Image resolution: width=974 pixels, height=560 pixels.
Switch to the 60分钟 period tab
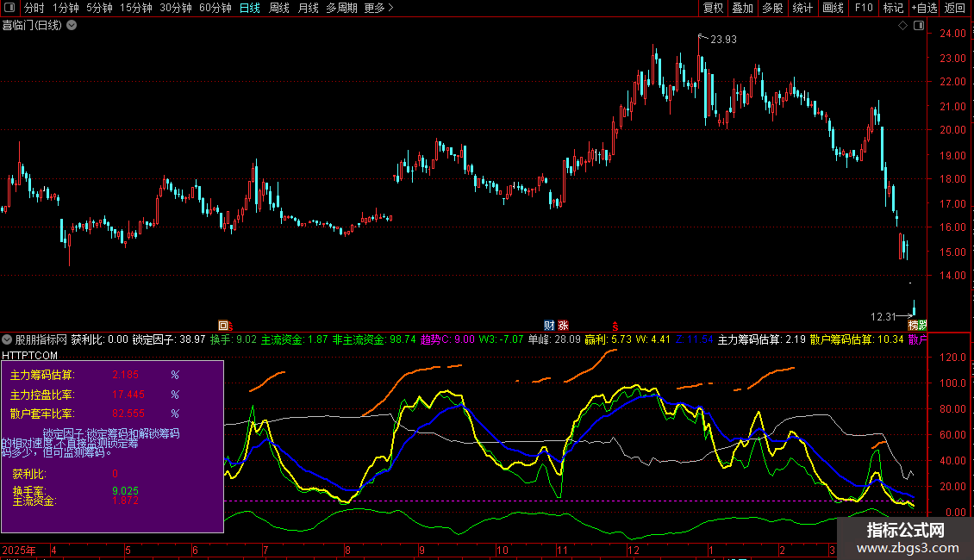click(x=215, y=9)
